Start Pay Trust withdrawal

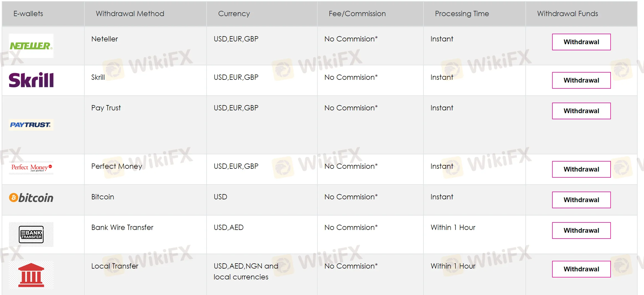[x=581, y=111]
